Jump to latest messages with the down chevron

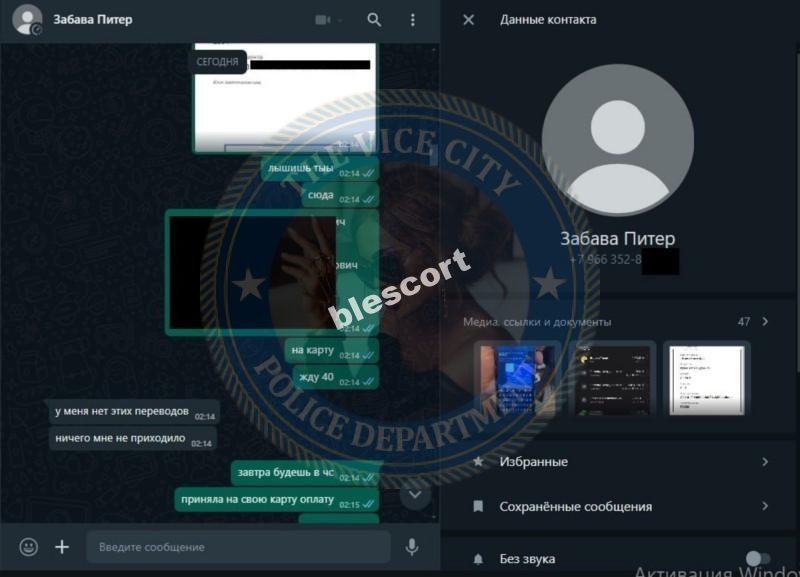(415, 494)
